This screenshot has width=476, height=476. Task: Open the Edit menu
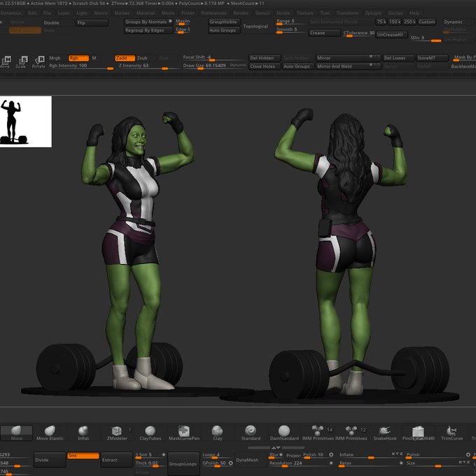(32, 13)
